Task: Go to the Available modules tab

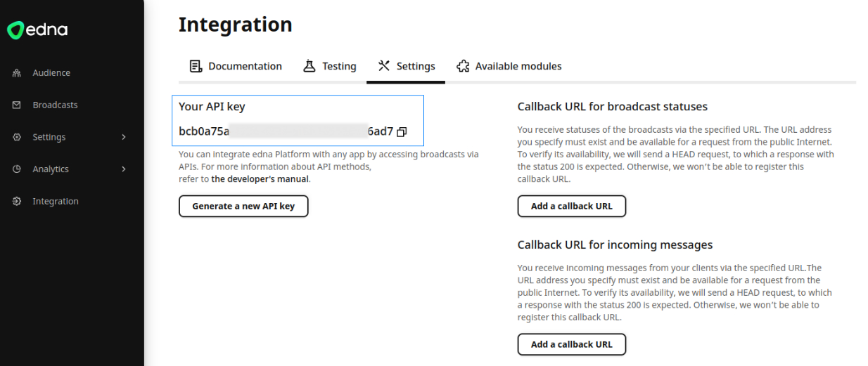Action: [509, 66]
